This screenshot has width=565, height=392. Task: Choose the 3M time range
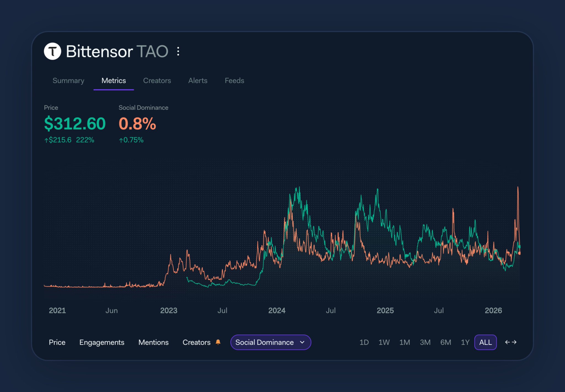(x=425, y=342)
